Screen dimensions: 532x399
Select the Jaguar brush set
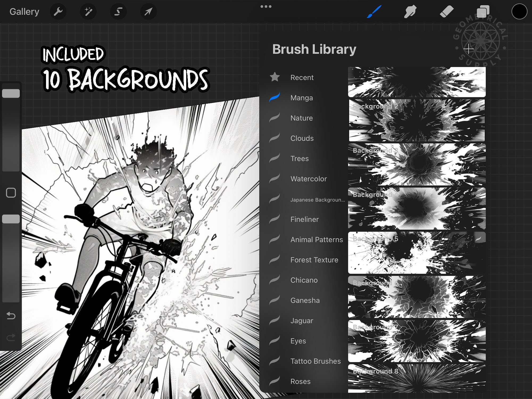click(x=302, y=321)
